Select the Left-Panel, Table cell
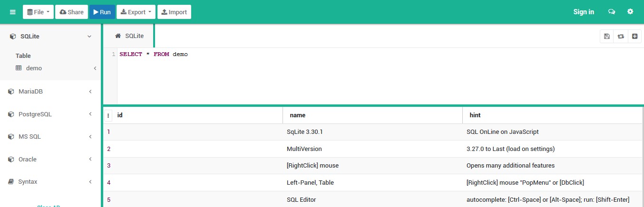The image size is (644, 207). [x=372, y=182]
